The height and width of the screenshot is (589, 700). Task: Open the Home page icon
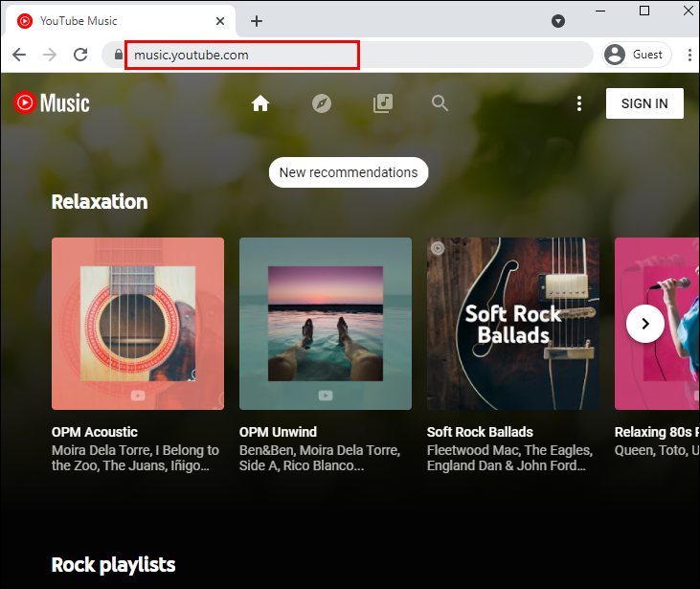pos(260,103)
